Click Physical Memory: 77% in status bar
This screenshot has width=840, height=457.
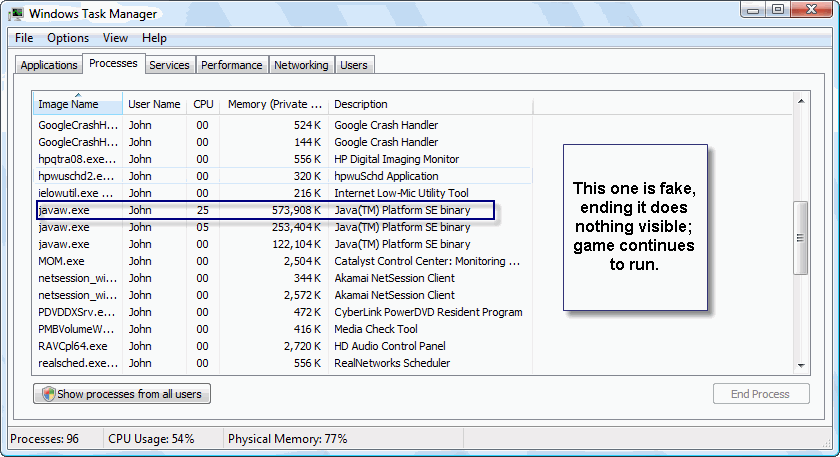click(x=288, y=439)
